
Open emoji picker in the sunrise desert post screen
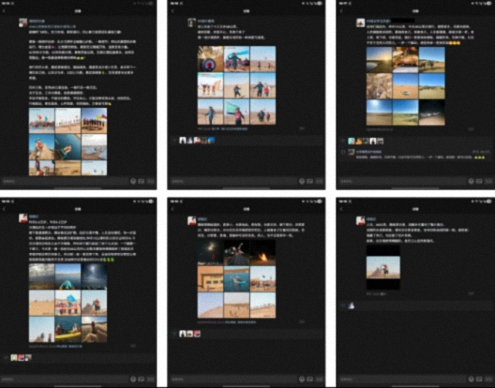(471, 181)
